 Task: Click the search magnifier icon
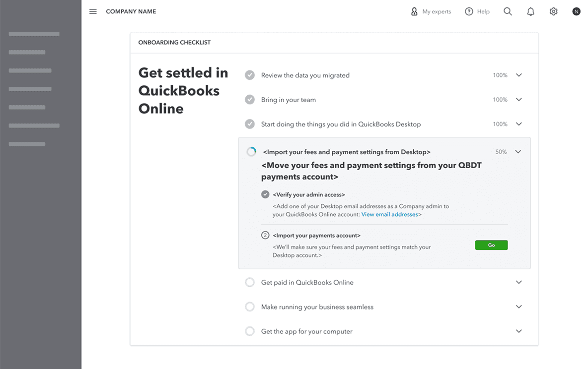(x=508, y=11)
